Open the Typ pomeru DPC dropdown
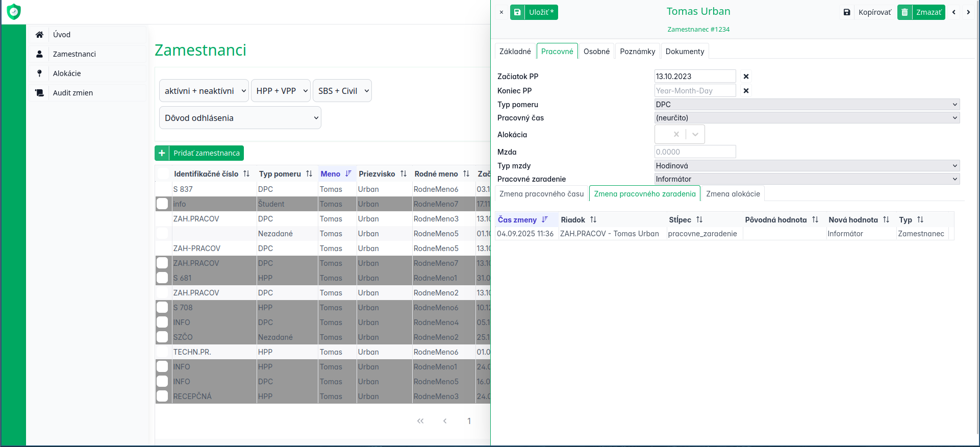The height and width of the screenshot is (447, 980). tap(807, 105)
